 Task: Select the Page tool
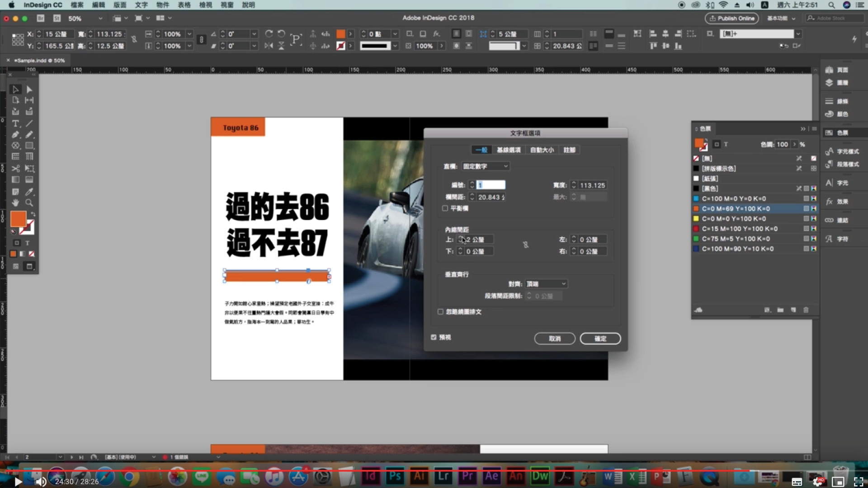point(15,100)
